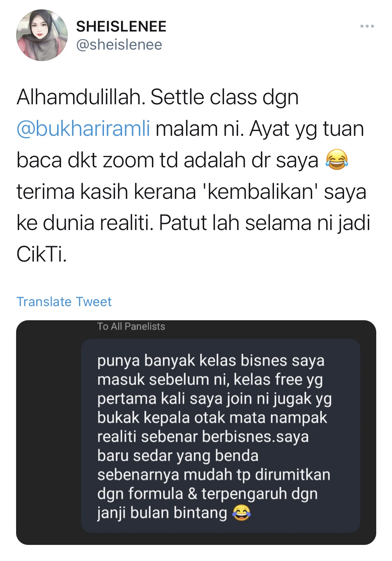392x561 pixels.
Task: Open the SHEISLENEE display name profile
Action: tap(121, 26)
